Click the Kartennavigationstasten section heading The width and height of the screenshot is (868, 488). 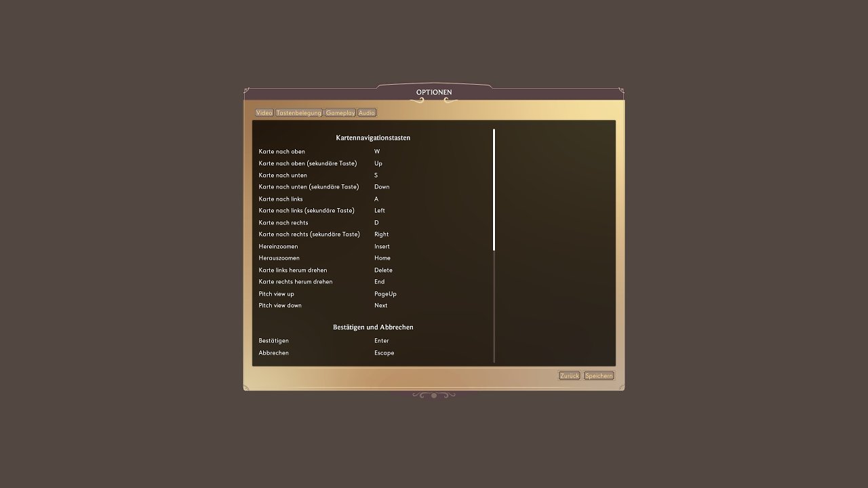coord(373,138)
